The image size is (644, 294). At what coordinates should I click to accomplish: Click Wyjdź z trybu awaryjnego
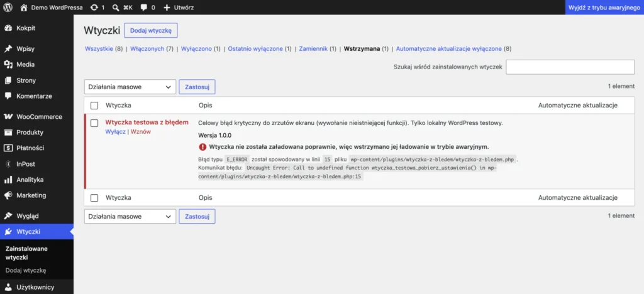point(604,8)
